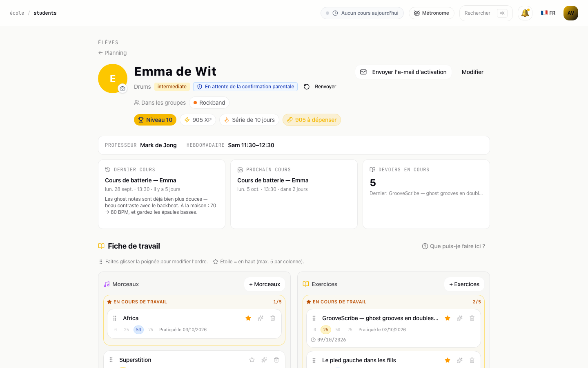Click the Rechercher search field
588x368 pixels.
[x=486, y=13]
